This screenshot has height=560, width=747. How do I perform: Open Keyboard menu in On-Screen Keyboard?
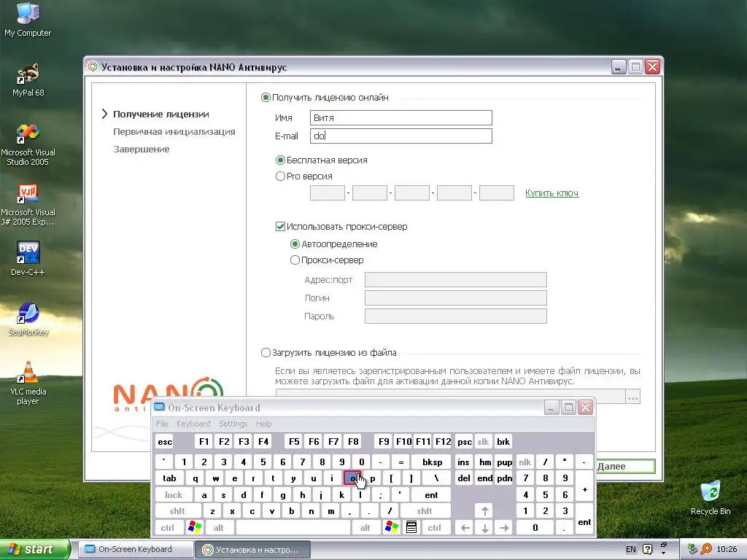click(x=193, y=424)
